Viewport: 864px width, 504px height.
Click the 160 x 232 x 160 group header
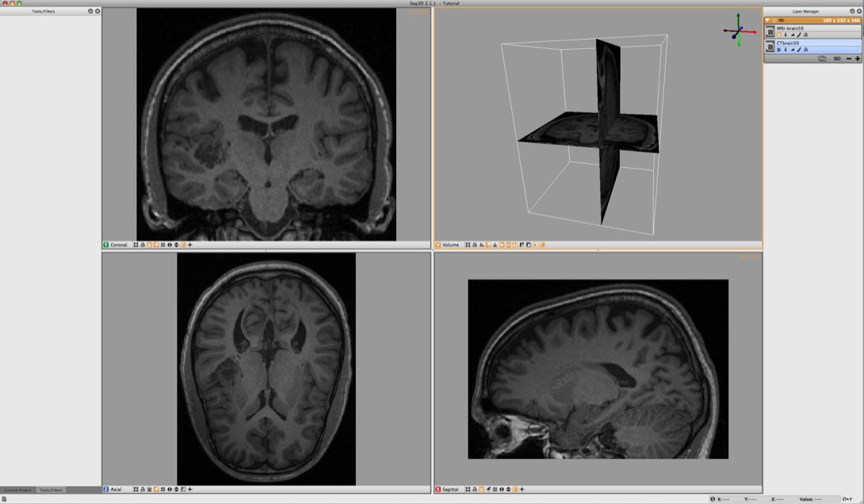812,21
